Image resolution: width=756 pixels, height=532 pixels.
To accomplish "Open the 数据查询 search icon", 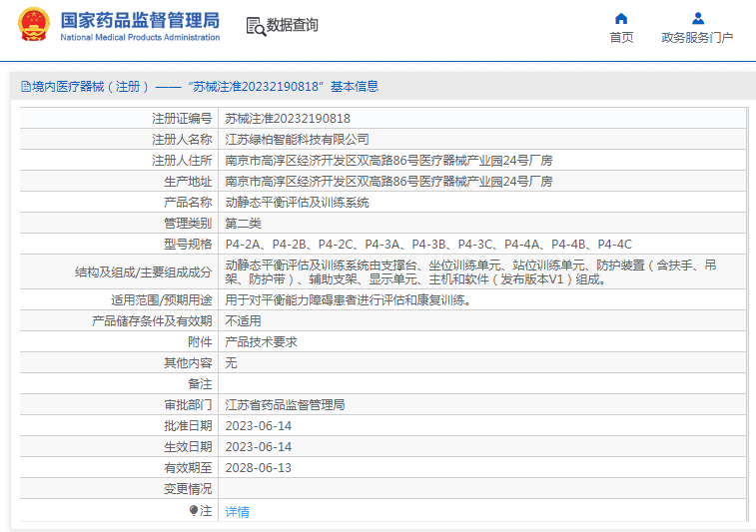I will [256, 27].
